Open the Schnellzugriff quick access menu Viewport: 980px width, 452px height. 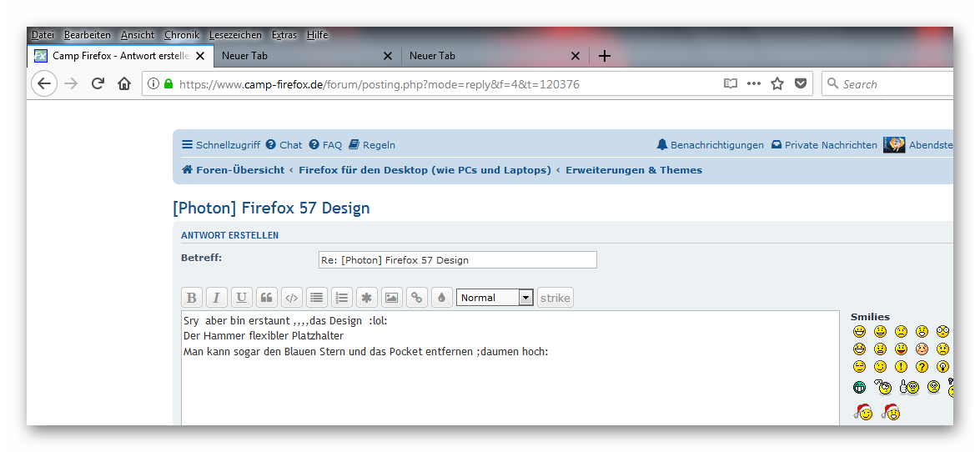pos(221,145)
